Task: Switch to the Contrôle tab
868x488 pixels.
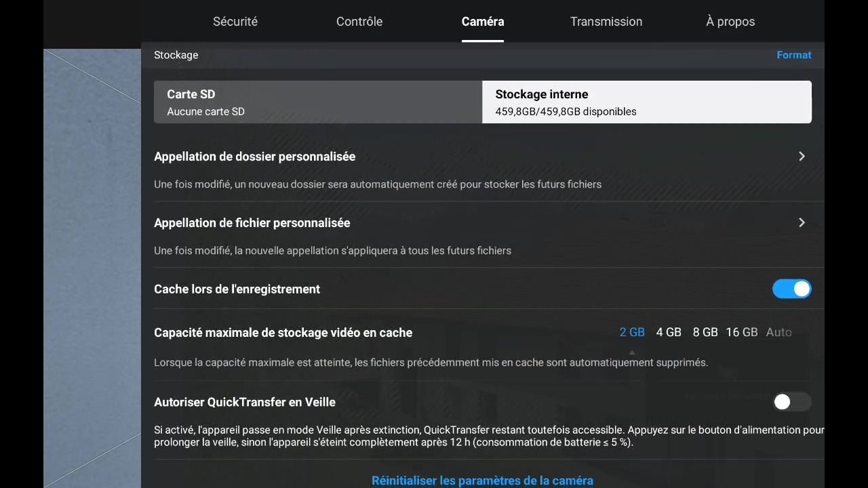Action: (x=359, y=22)
